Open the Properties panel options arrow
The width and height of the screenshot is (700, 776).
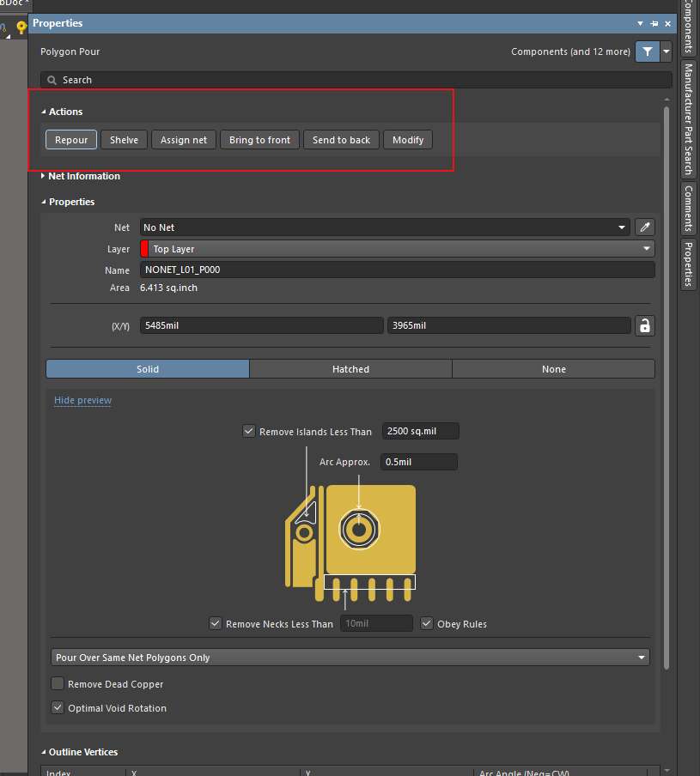click(640, 23)
